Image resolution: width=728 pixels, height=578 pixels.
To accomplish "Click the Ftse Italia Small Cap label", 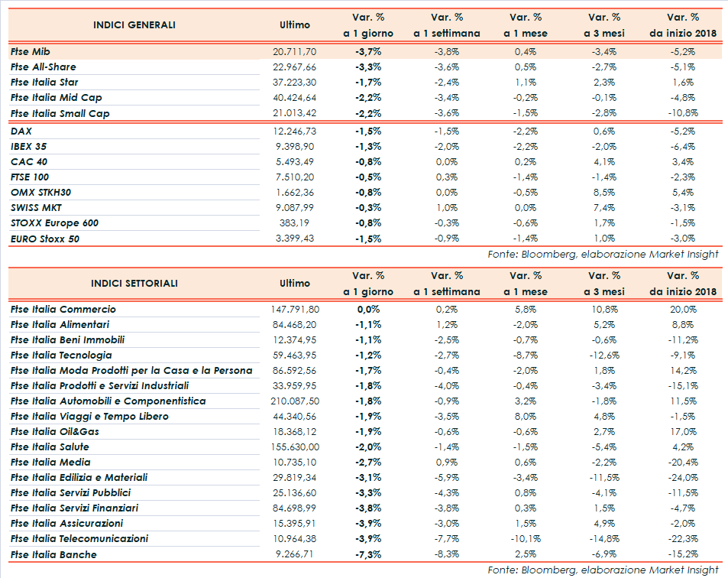I will click(x=60, y=113).
